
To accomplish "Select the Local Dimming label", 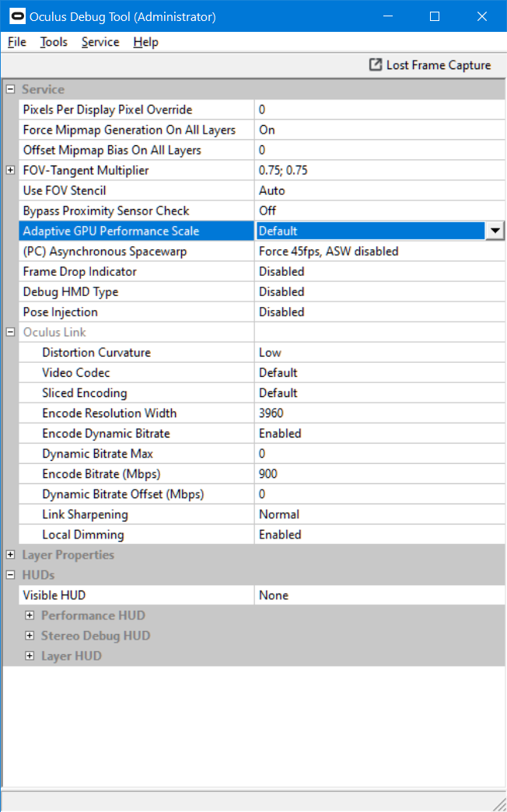I will 83,534.
